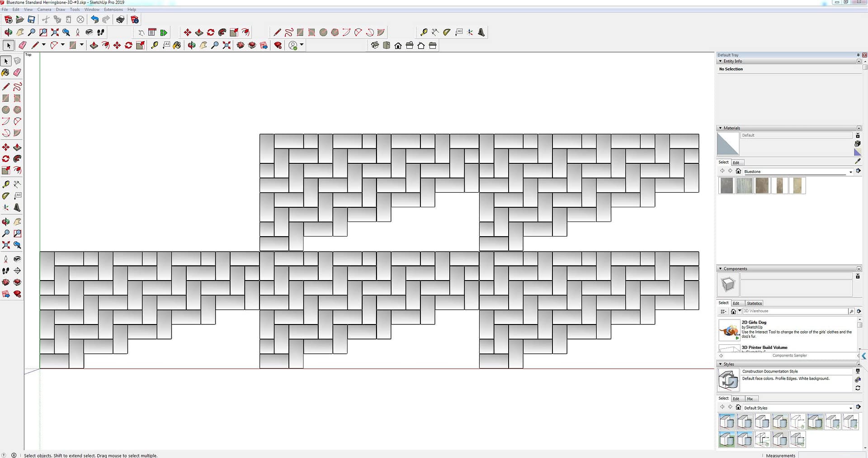Screen dimensions: 868x458
Task: Switch to Iso view
Action: 375,45
